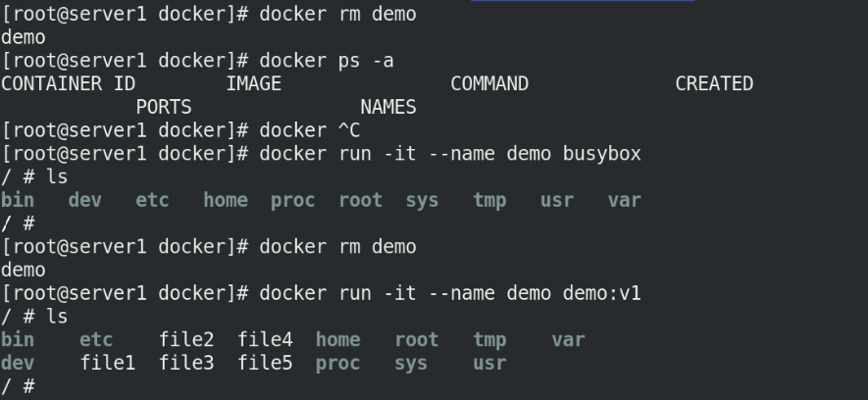
Task: Click the file3 entry
Action: click(x=186, y=363)
